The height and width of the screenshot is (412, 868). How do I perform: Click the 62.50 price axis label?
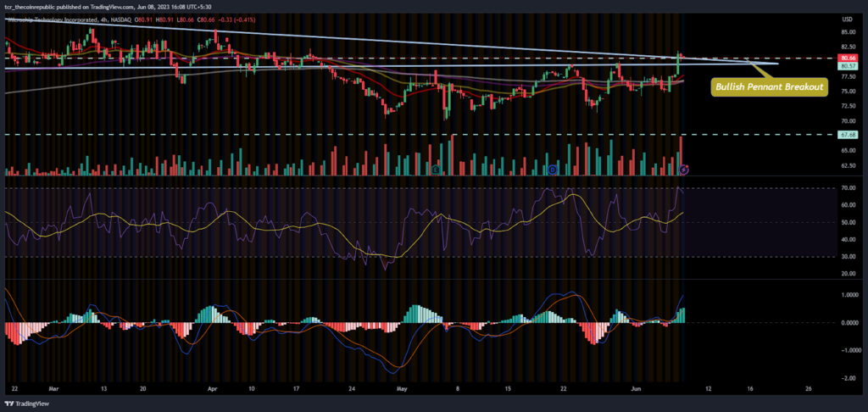[848, 165]
